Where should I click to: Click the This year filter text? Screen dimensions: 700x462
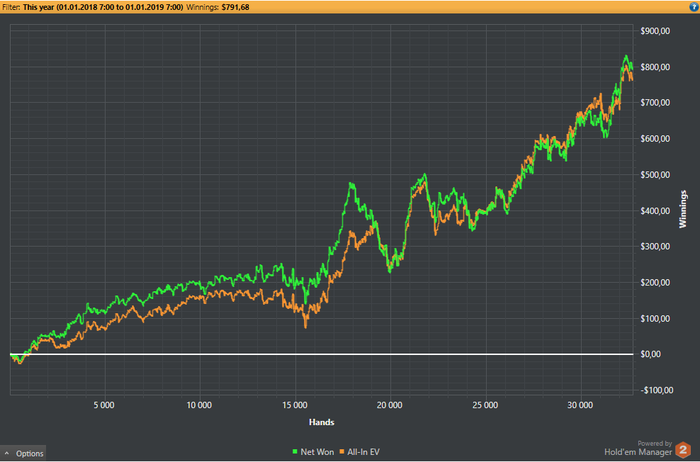[103, 7]
